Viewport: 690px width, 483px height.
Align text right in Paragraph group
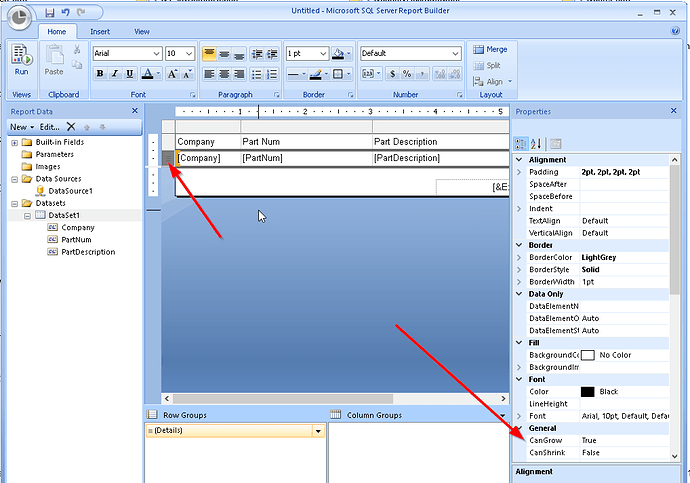[239, 74]
